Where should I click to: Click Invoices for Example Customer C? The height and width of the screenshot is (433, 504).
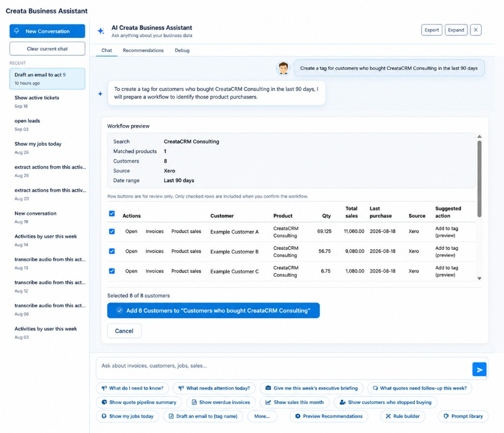(x=155, y=271)
